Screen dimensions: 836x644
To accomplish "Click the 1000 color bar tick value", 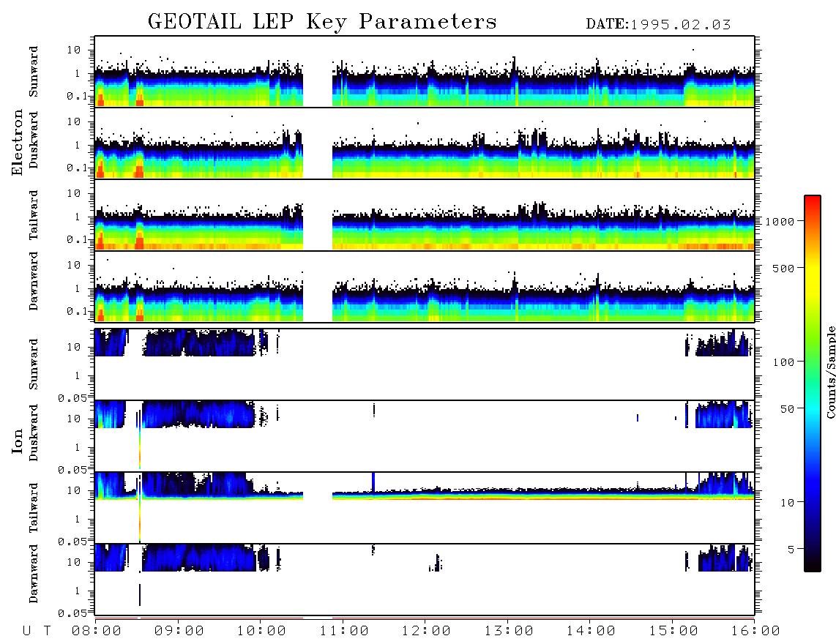I will 780,221.
